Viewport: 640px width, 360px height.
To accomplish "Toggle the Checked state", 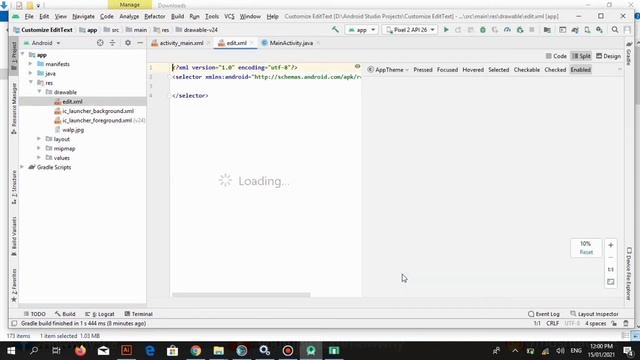I will pos(555,70).
